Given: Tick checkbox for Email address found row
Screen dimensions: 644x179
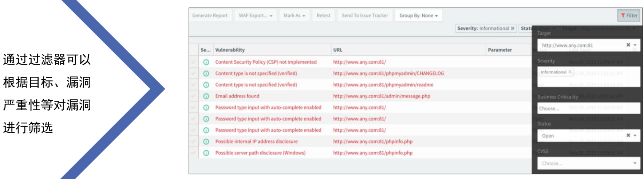Looking at the screenshot, I should (x=193, y=96).
